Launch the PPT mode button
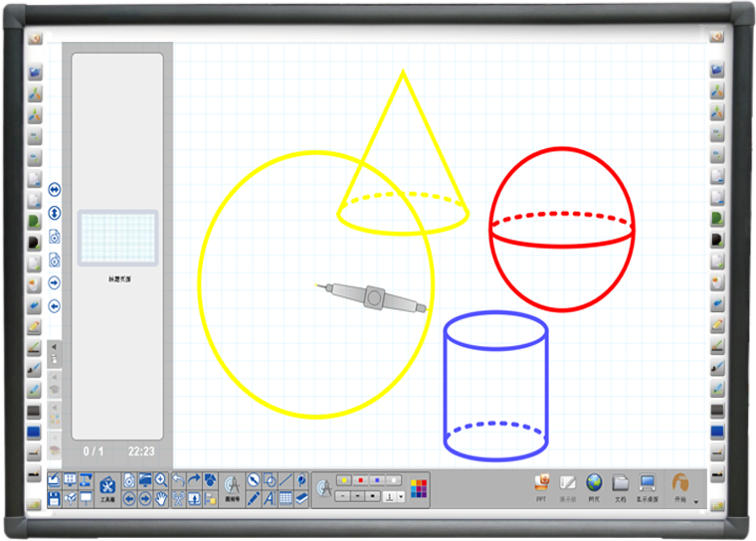This screenshot has width=756, height=541. coord(541,484)
